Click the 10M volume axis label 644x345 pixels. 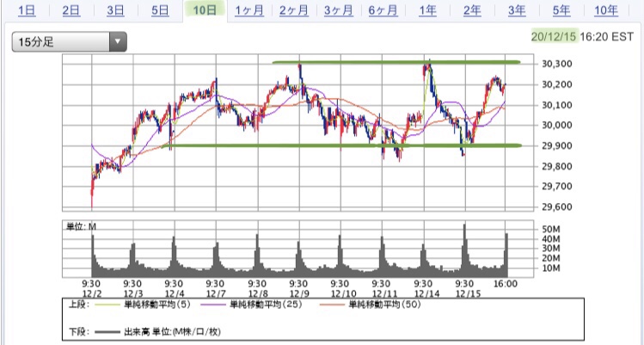coord(551,268)
